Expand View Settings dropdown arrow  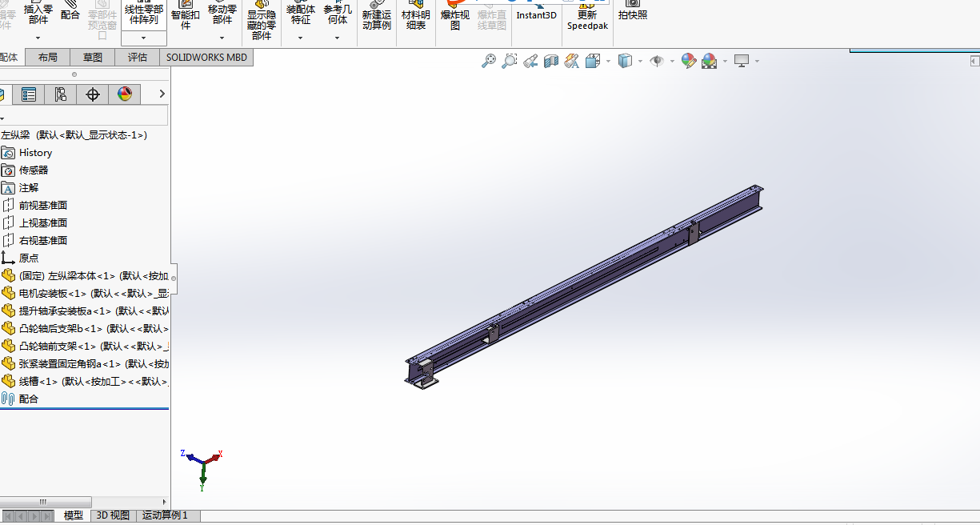757,61
